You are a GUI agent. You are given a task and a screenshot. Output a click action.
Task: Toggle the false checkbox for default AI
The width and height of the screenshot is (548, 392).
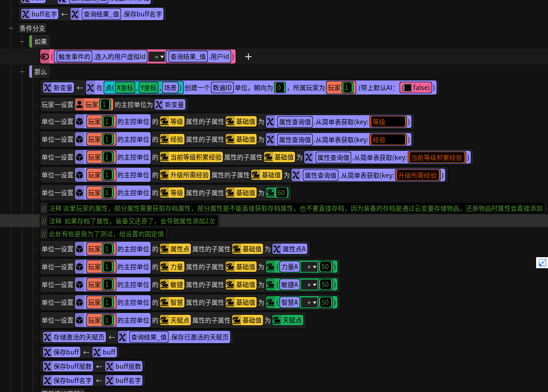click(408, 87)
